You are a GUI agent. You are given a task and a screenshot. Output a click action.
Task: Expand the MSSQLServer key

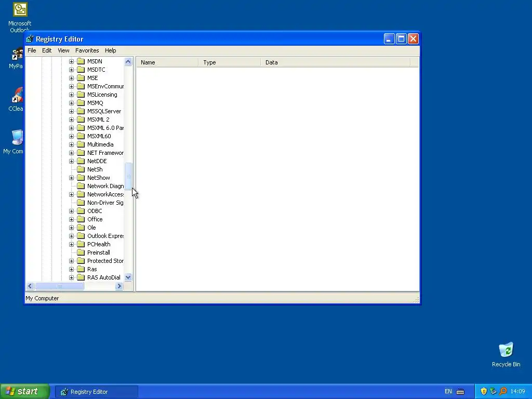click(x=71, y=111)
